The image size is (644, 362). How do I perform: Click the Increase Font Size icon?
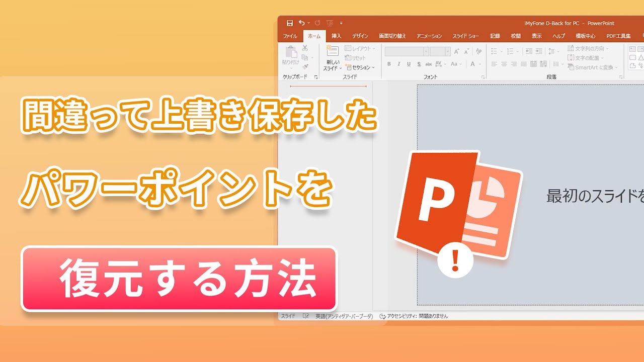point(457,51)
